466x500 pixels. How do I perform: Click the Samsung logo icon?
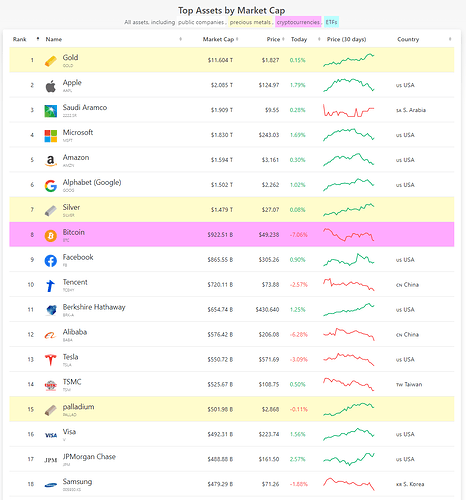pyautogui.click(x=51, y=485)
